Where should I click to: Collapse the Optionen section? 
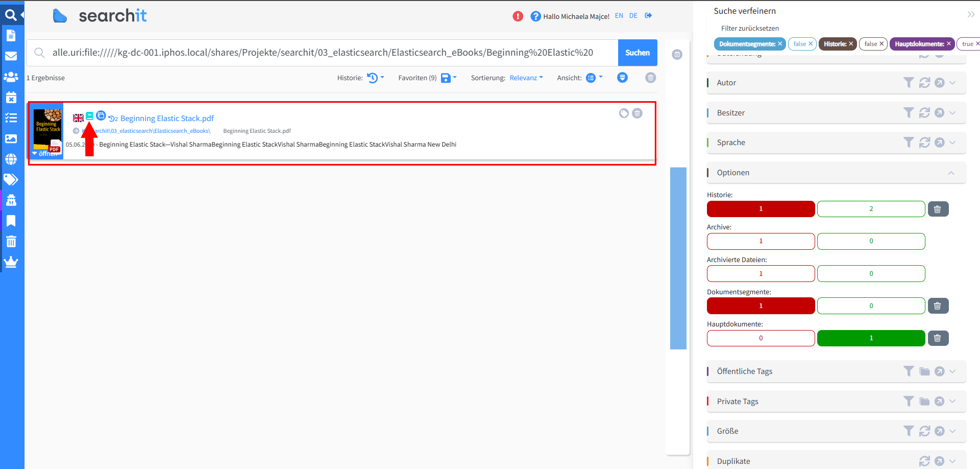pos(951,173)
